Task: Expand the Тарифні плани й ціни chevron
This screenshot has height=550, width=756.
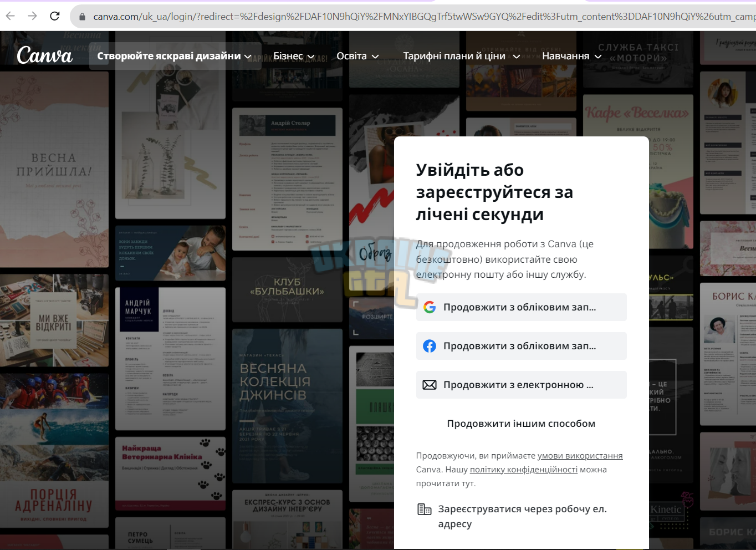Action: coord(517,57)
